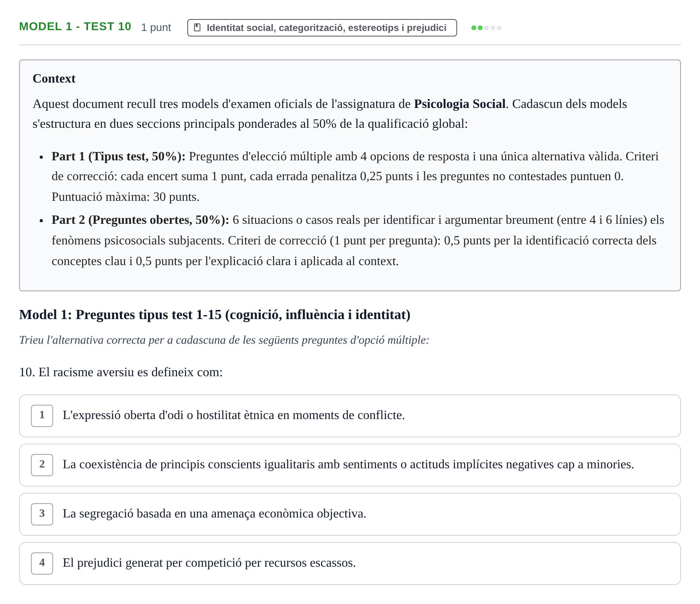Screen dimensions: 700x604
Task: Click the 'Model 1: Preguntes tipus test 1-15' heading
Action: 215,315
